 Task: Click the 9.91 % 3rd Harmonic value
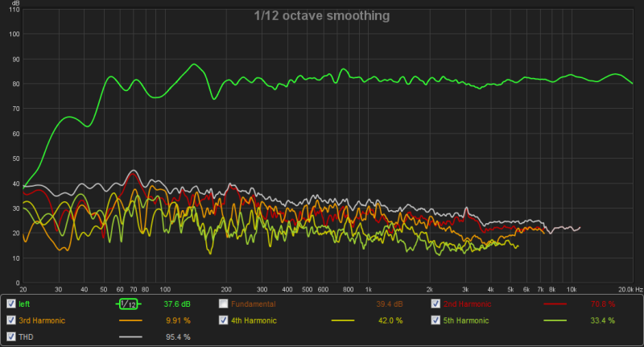click(x=178, y=320)
